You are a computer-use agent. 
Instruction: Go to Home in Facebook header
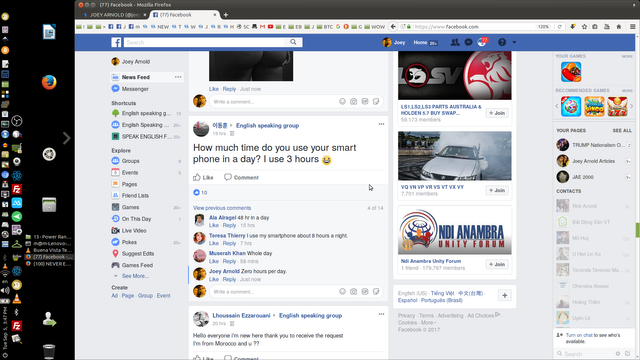(420, 42)
